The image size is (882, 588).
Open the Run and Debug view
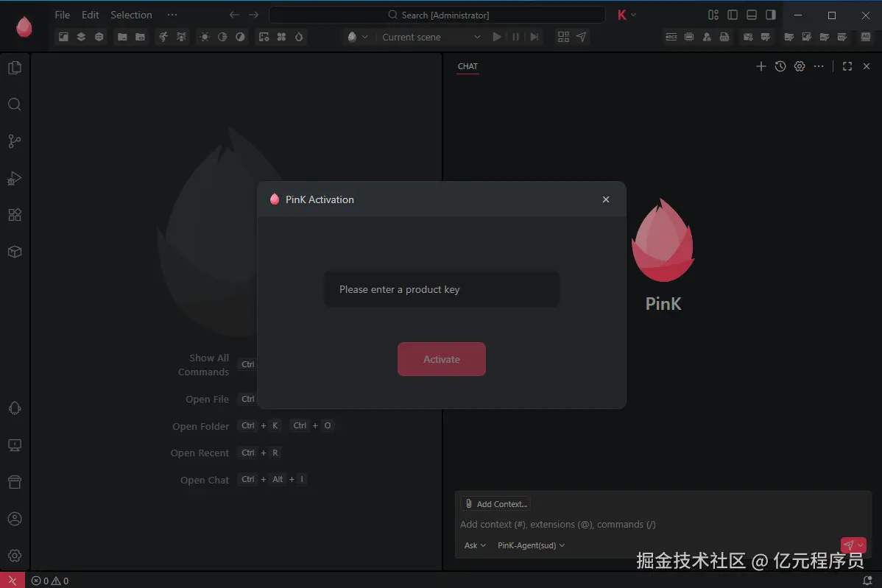[x=15, y=178]
